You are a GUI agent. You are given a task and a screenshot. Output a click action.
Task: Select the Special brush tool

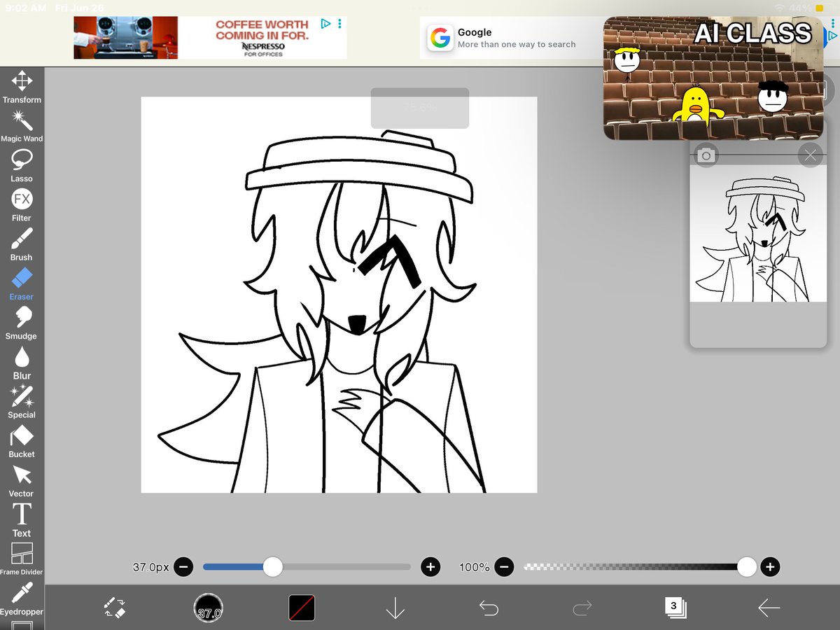pyautogui.click(x=22, y=402)
